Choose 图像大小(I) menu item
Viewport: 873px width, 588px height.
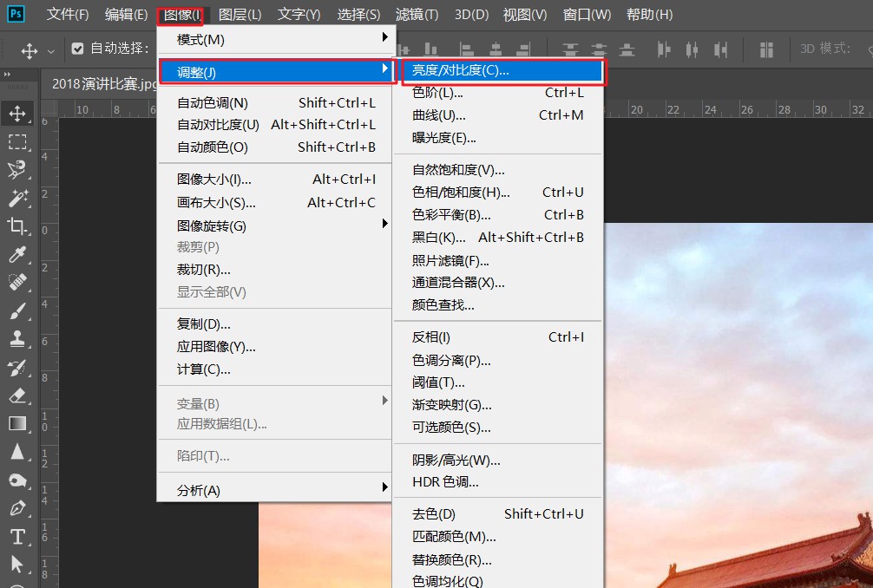[x=276, y=180]
